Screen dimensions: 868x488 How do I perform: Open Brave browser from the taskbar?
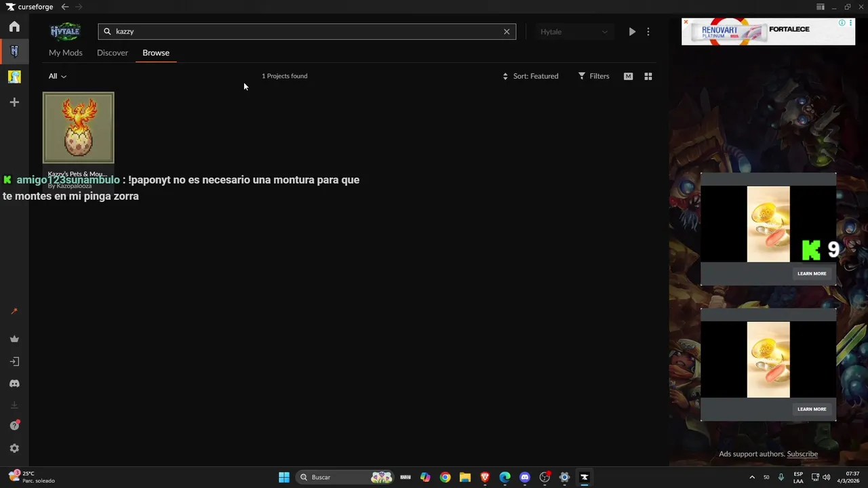coord(485,477)
